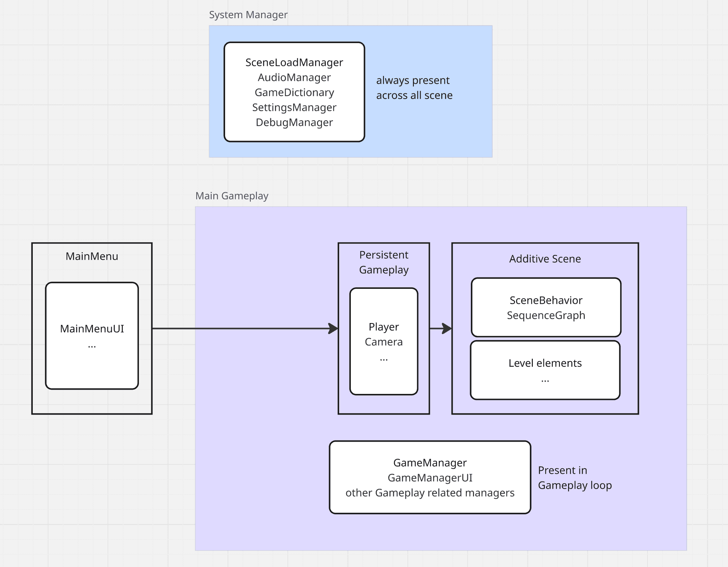Click 'other Gameplay related managers' text
The width and height of the screenshot is (728, 567).
tap(430, 493)
